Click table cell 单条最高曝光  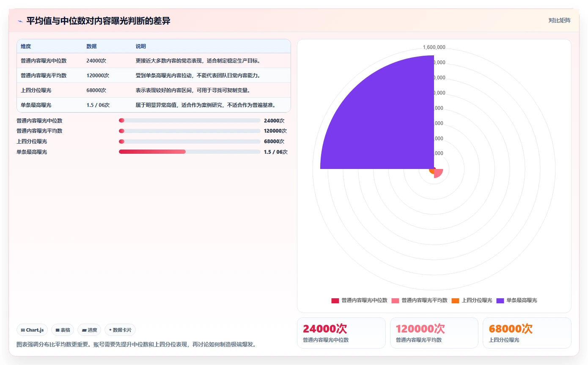click(36, 105)
